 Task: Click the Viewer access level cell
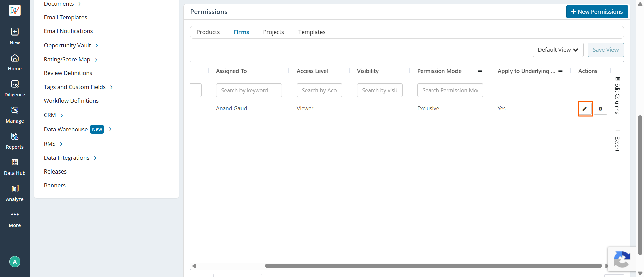pos(305,108)
